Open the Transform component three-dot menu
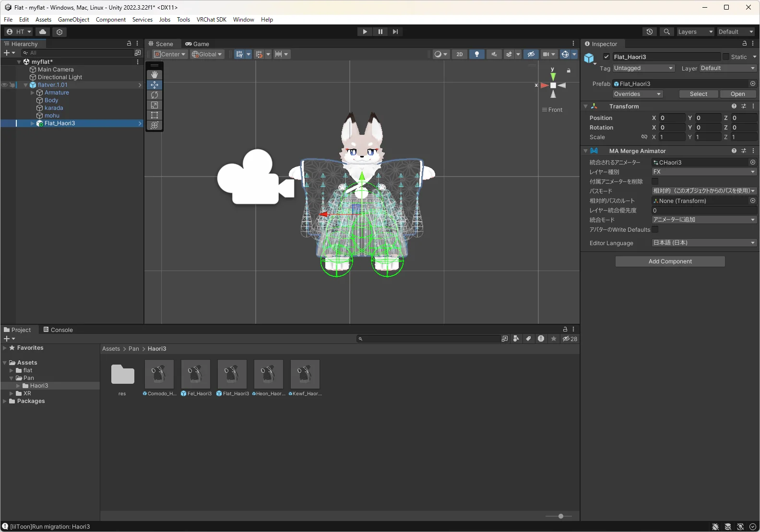Viewport: 760px width, 532px height. pyautogui.click(x=753, y=106)
